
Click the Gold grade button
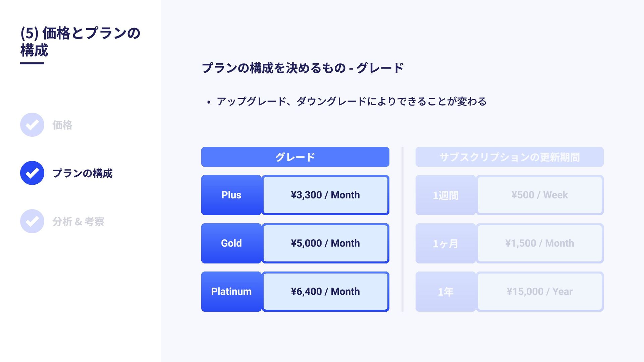[x=231, y=243]
